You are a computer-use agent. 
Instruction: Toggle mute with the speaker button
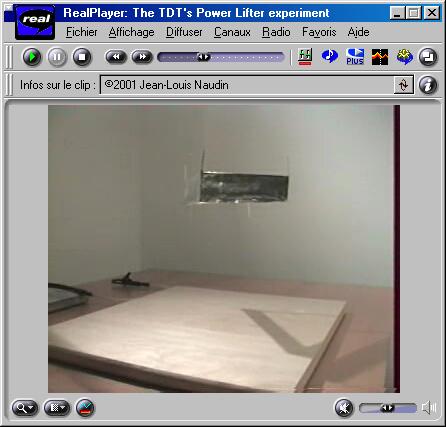344,408
